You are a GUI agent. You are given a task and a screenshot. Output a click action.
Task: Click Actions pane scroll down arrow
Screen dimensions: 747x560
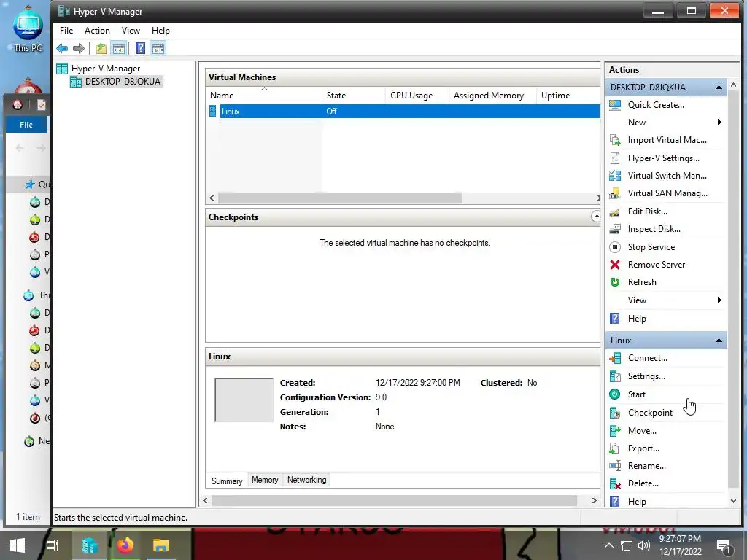point(734,501)
